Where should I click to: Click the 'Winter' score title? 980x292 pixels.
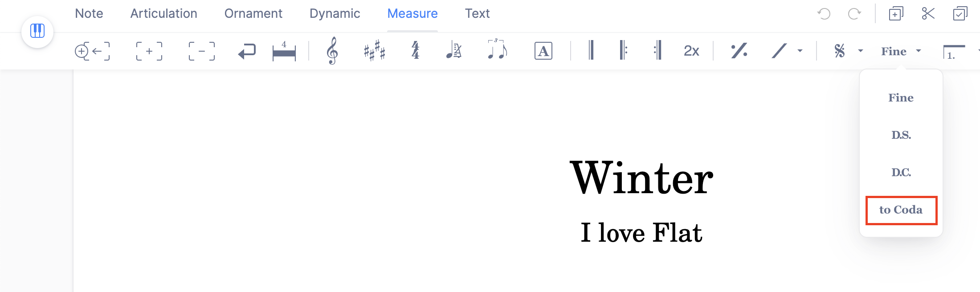tap(641, 178)
